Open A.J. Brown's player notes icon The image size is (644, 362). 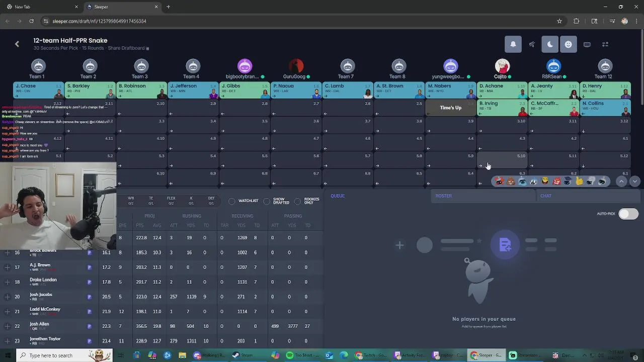[x=90, y=267]
